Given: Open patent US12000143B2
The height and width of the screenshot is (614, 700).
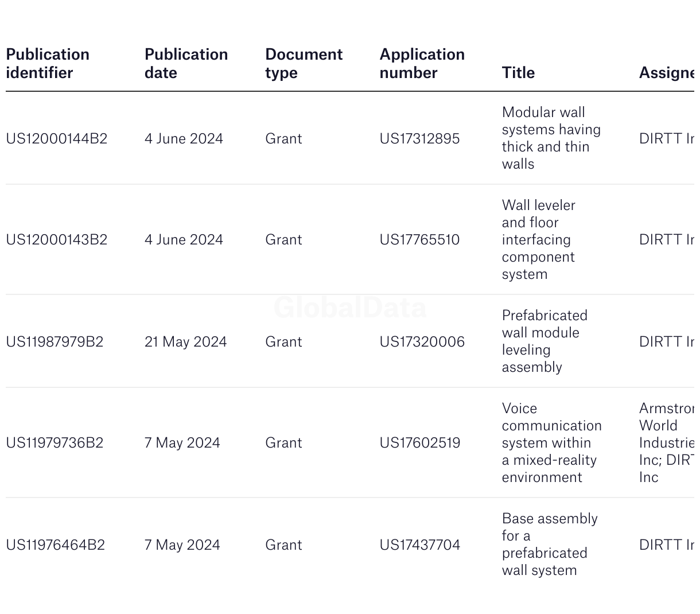Looking at the screenshot, I should pos(57,240).
